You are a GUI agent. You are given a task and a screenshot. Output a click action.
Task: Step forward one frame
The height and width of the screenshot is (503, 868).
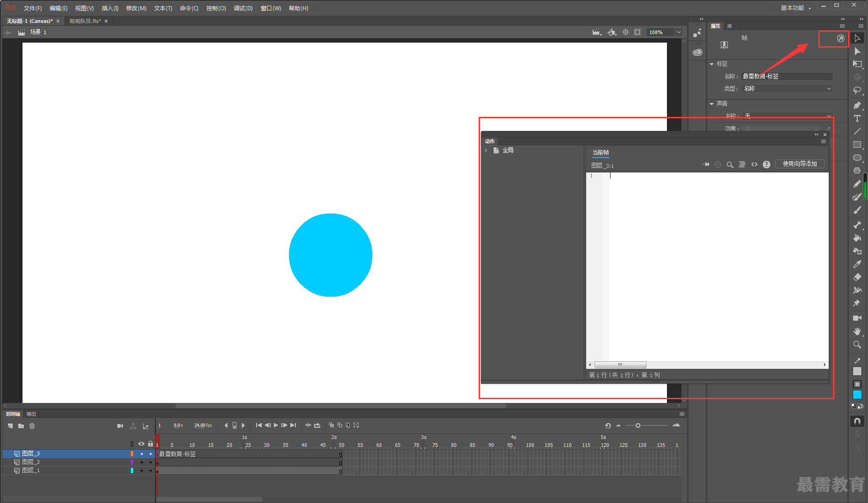[284, 425]
